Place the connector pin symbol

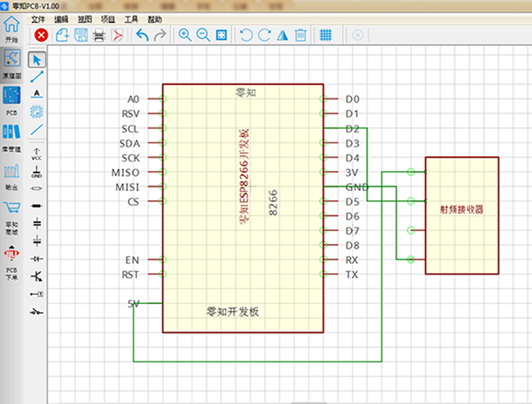(x=37, y=294)
